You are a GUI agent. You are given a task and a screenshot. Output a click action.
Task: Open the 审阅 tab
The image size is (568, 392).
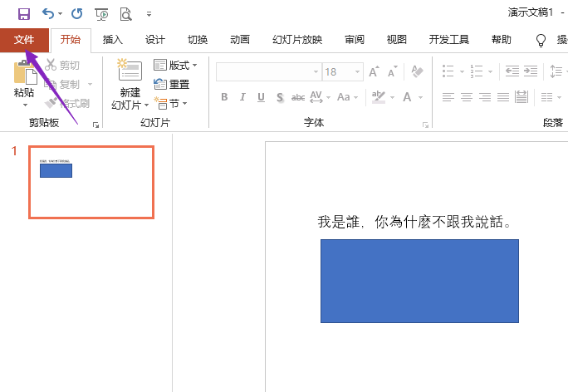[x=355, y=40]
